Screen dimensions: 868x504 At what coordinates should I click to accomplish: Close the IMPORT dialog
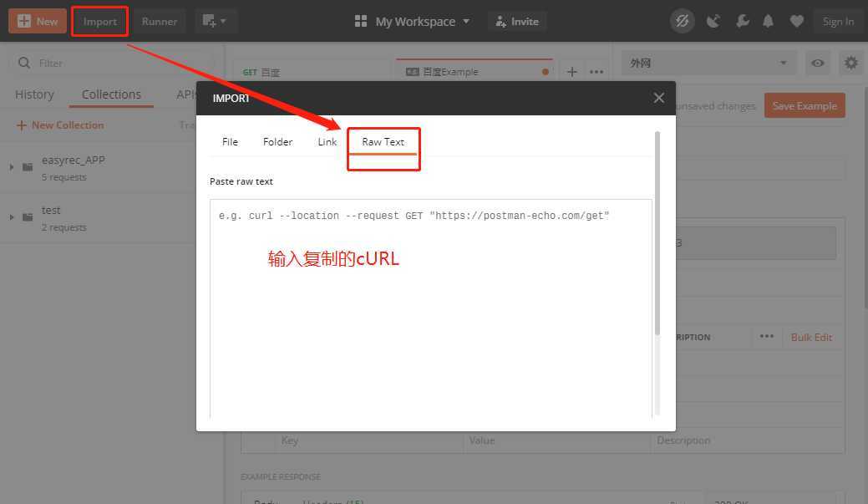pos(659,98)
